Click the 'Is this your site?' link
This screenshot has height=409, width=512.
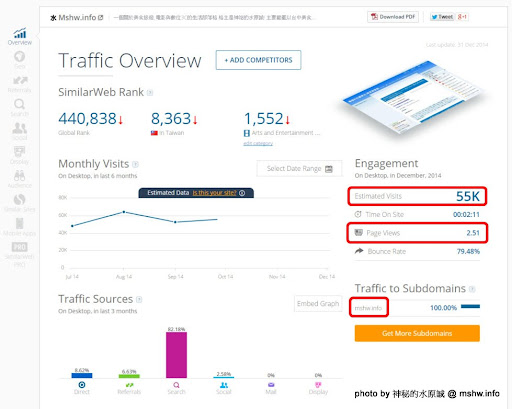point(214,193)
